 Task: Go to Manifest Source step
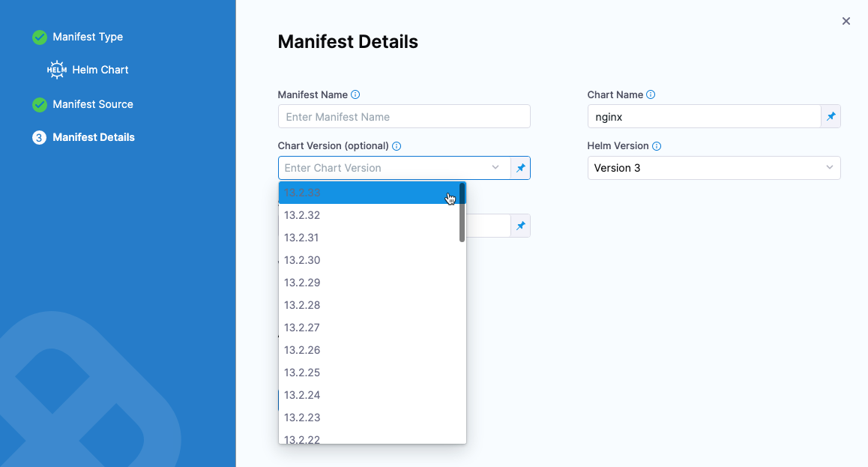[x=92, y=104]
